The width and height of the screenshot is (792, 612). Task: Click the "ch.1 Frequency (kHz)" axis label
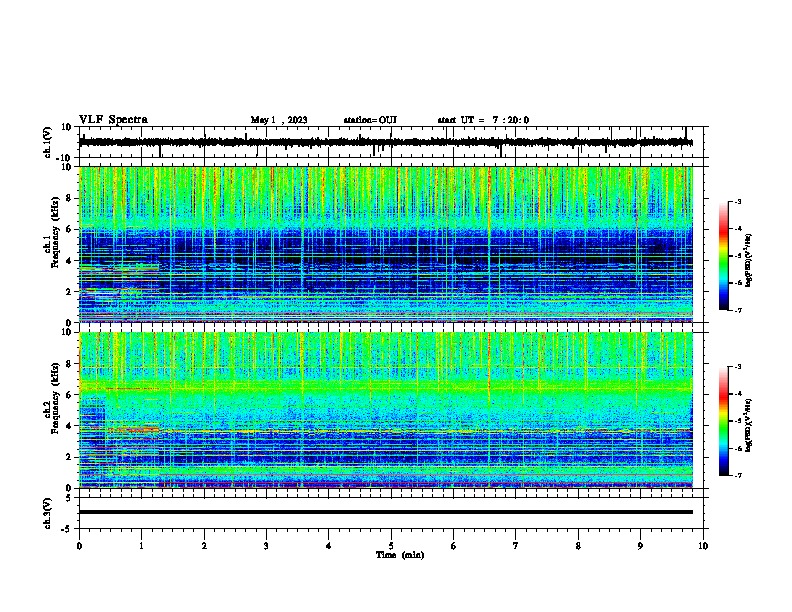(53, 232)
